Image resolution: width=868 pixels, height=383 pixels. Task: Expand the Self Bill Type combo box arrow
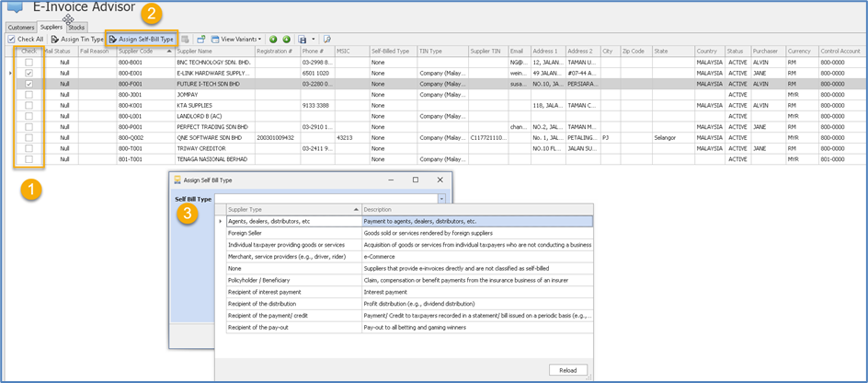(441, 199)
